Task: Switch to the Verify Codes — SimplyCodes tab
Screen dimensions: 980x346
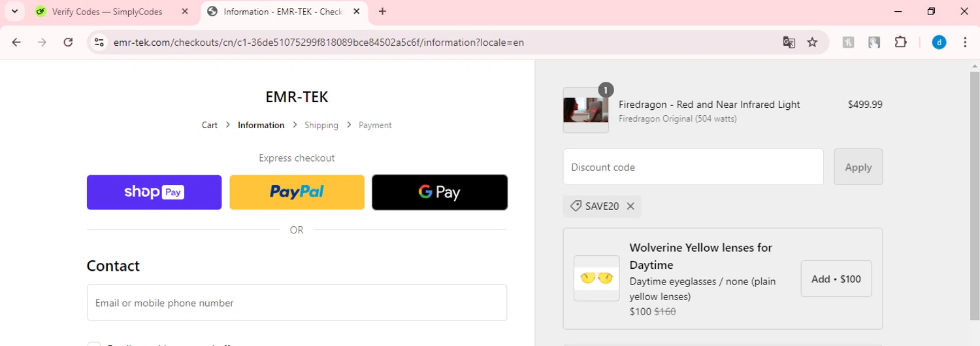Action: [x=108, y=12]
